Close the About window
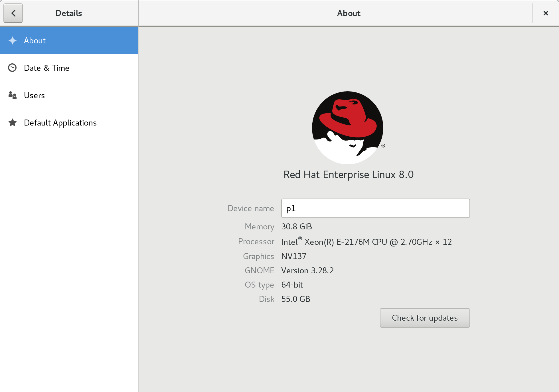Image resolution: width=559 pixels, height=392 pixels. coord(546,13)
